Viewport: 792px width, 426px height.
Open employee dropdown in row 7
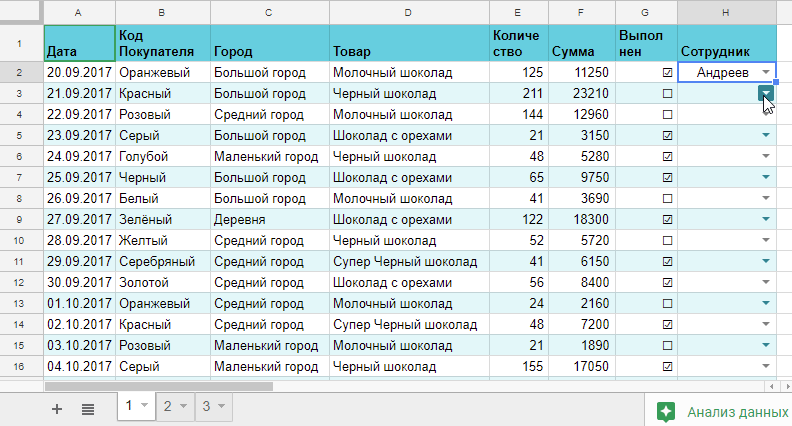click(766, 177)
